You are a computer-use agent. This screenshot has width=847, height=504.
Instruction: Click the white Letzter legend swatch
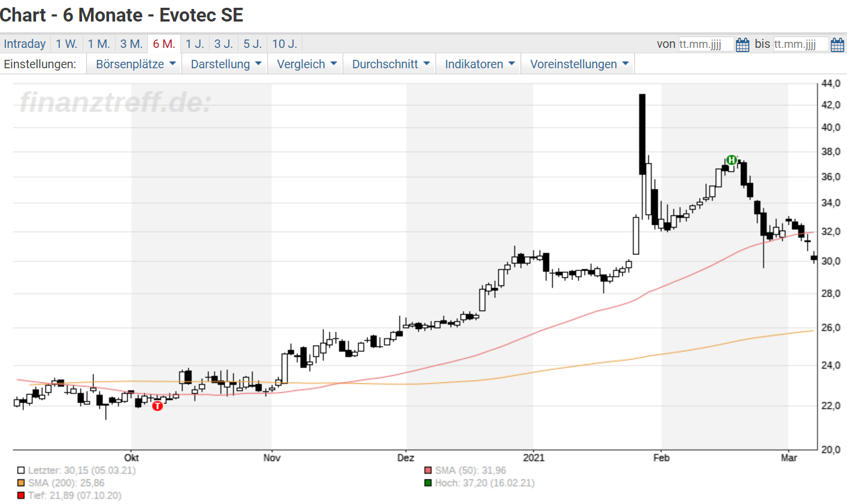(x=21, y=470)
